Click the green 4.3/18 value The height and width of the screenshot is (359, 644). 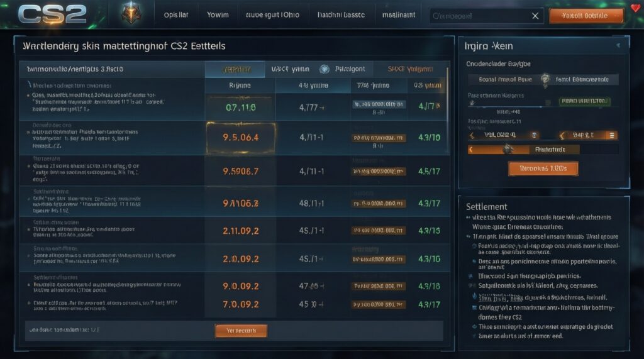pos(429,286)
